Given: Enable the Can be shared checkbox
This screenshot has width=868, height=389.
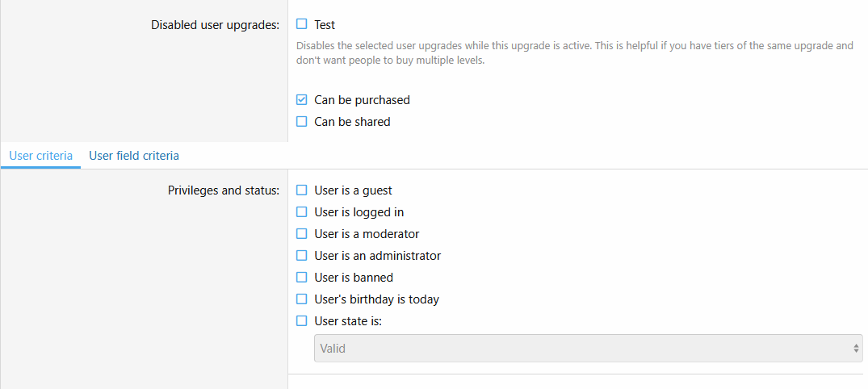Looking at the screenshot, I should pos(302,122).
